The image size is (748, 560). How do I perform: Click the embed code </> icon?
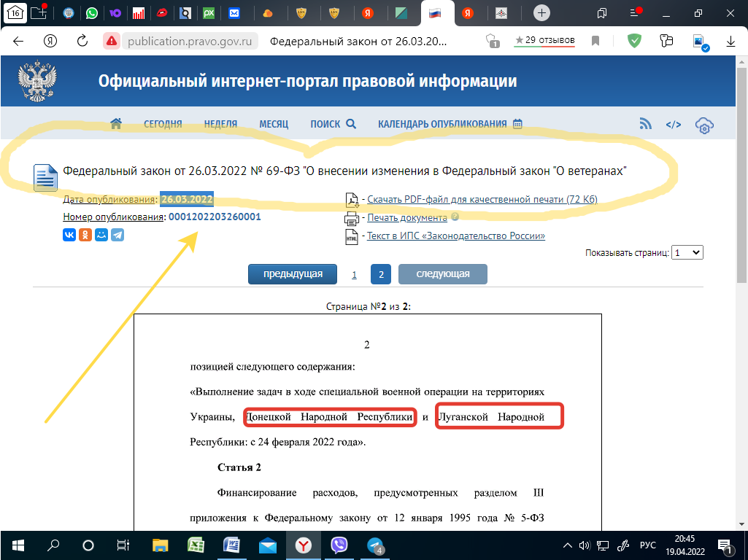click(x=673, y=124)
